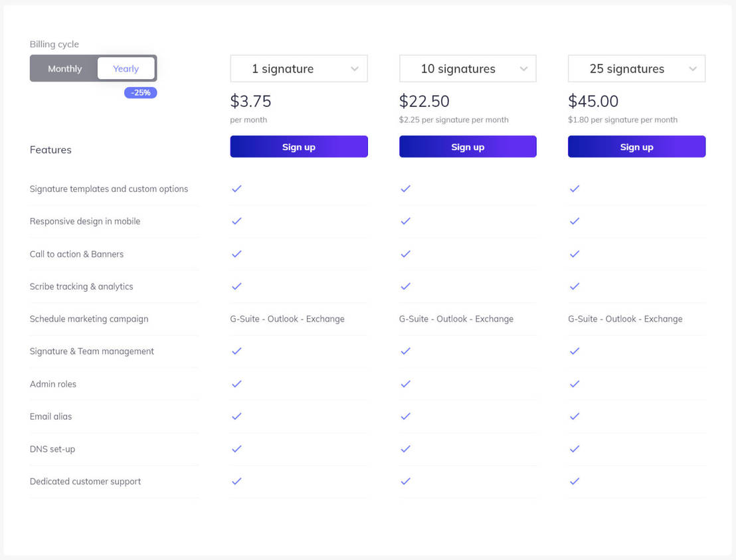Click Scribe tracking checkmark under 1 signature plan

(x=236, y=286)
